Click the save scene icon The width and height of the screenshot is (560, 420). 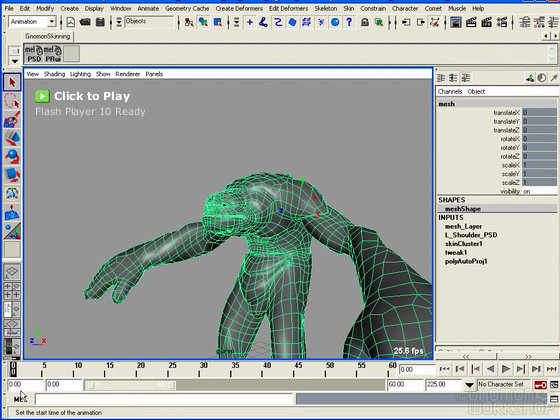click(x=100, y=22)
